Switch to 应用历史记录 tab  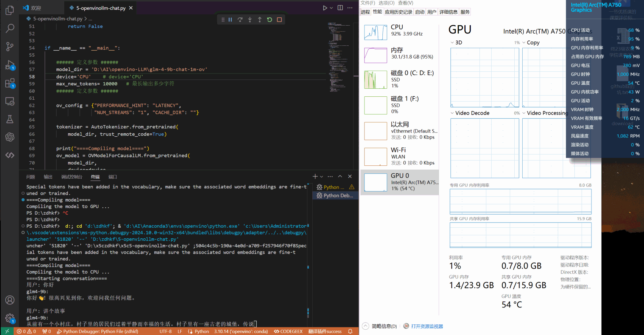point(399,12)
